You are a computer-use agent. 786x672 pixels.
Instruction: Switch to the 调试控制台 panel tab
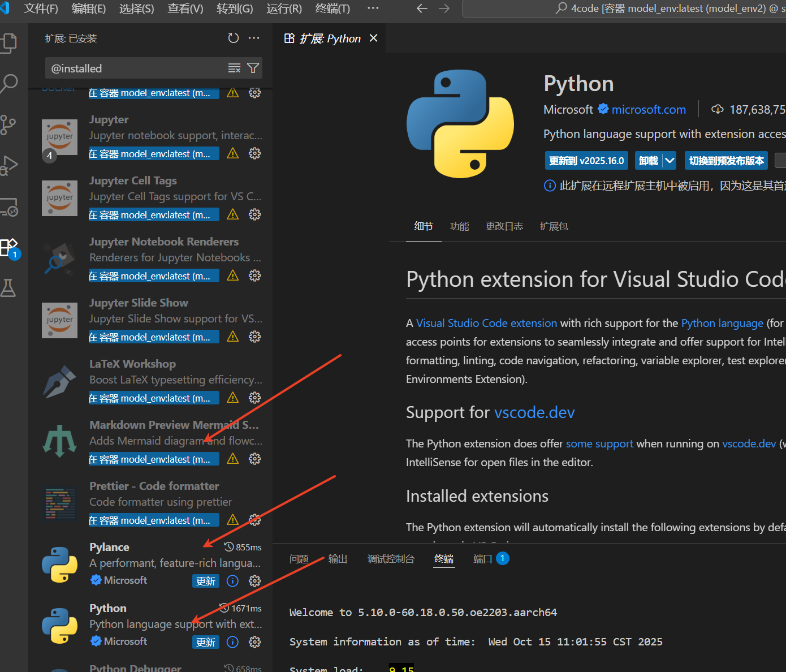click(391, 559)
